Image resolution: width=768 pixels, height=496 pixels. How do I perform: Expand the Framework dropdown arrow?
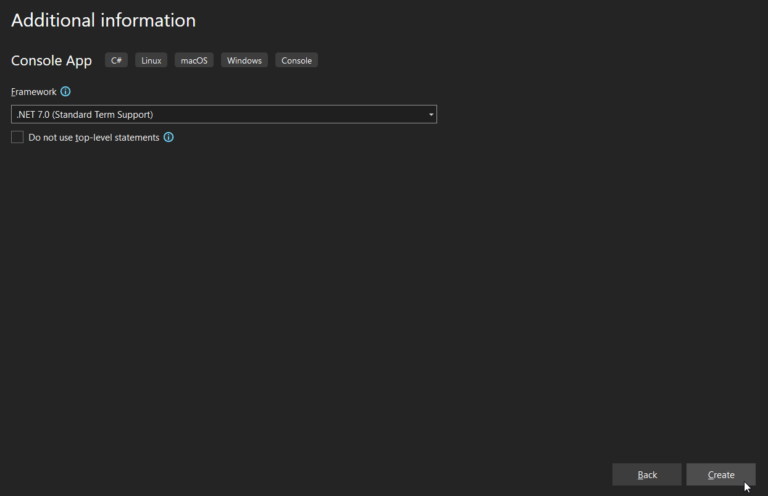pyautogui.click(x=431, y=115)
